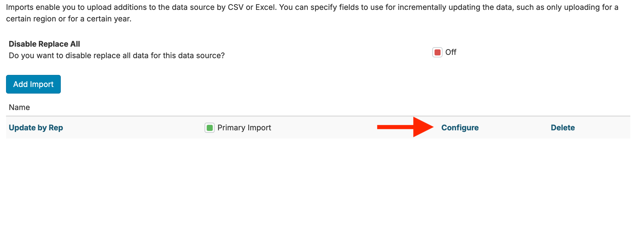Click the red arrow pointing at Configure
Viewport: 644px width, 225px height.
[405, 127]
